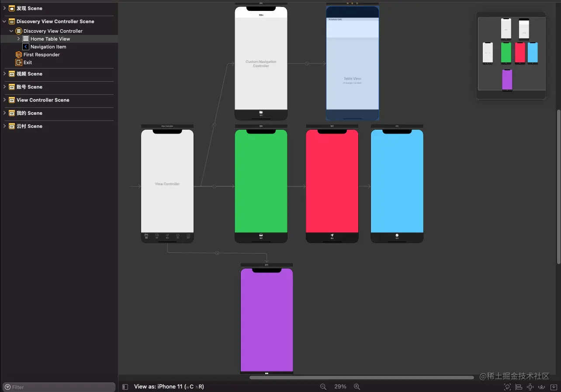Select segue icon between navigation controller and table view
Viewport: 561px width, 392px height.
[307, 63]
